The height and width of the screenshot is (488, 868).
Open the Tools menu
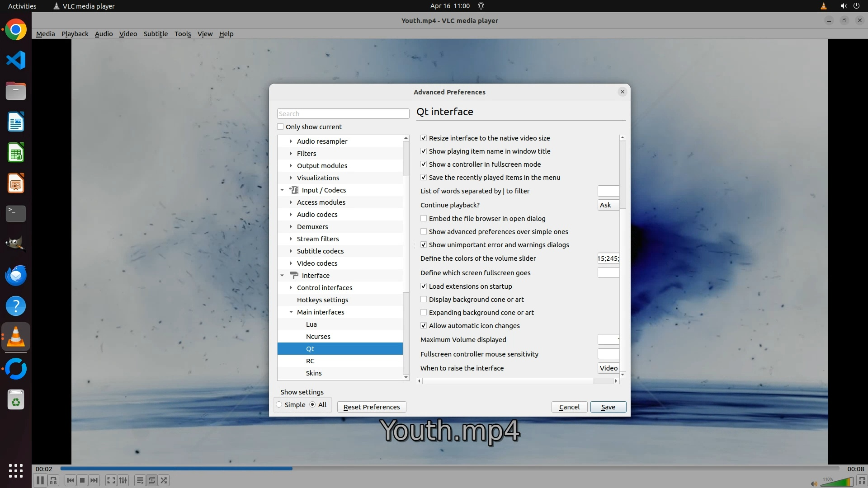pos(183,34)
